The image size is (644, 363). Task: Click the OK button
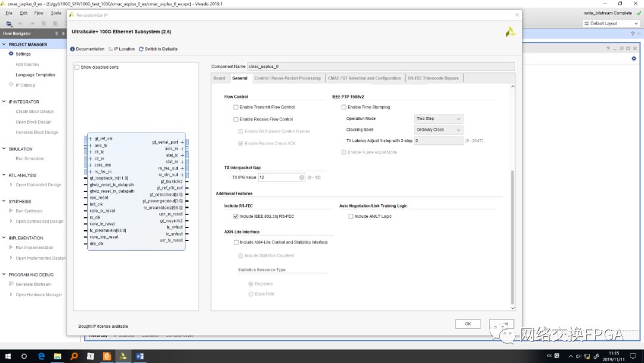(468, 324)
